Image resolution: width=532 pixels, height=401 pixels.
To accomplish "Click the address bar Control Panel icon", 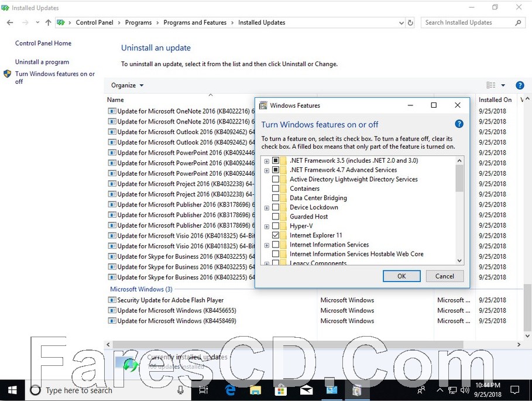I will pos(61,22).
